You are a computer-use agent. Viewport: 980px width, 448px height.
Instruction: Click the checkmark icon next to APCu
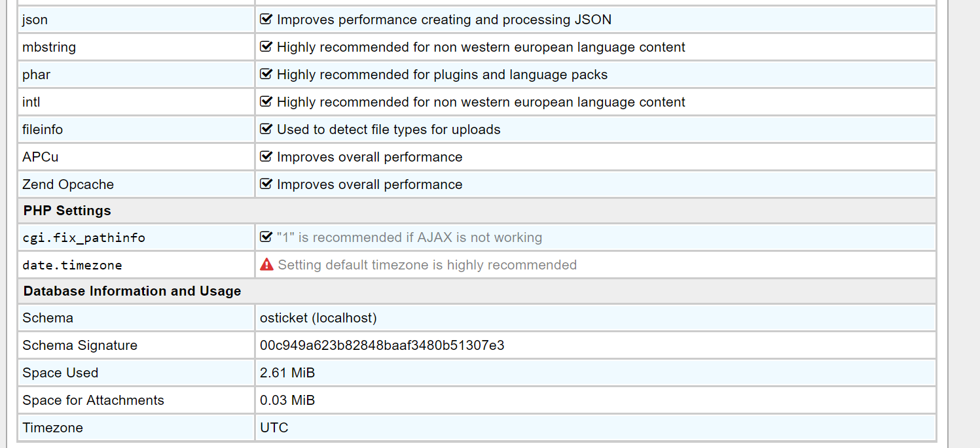click(x=265, y=156)
